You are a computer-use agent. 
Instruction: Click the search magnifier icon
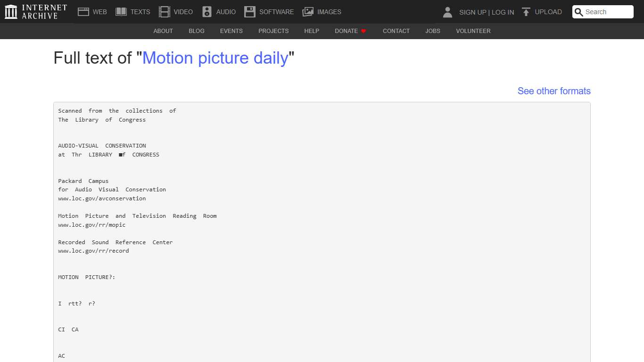coord(578,12)
